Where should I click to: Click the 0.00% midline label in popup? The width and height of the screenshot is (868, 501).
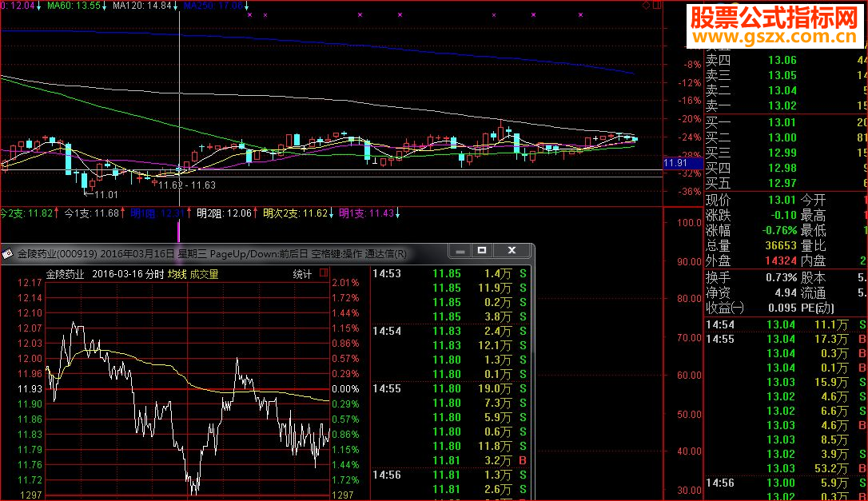pos(345,389)
